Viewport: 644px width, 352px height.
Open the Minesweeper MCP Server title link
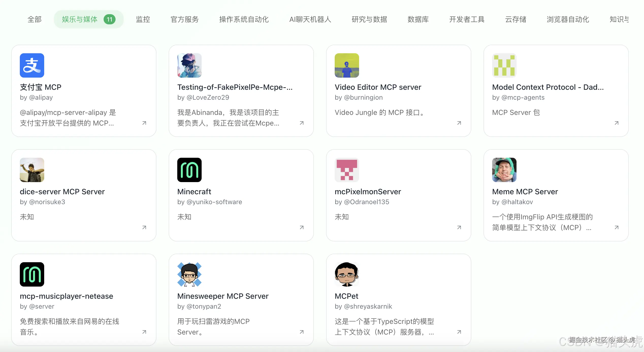pos(223,296)
